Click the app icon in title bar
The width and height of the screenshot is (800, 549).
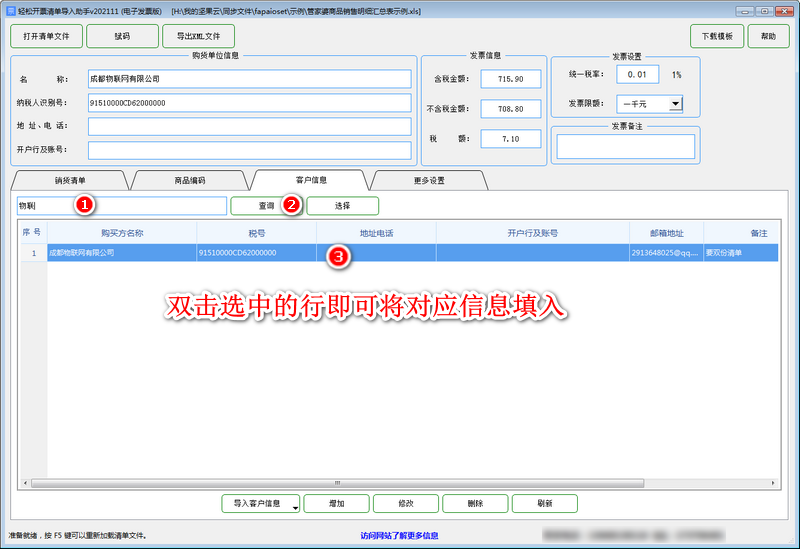tap(11, 11)
